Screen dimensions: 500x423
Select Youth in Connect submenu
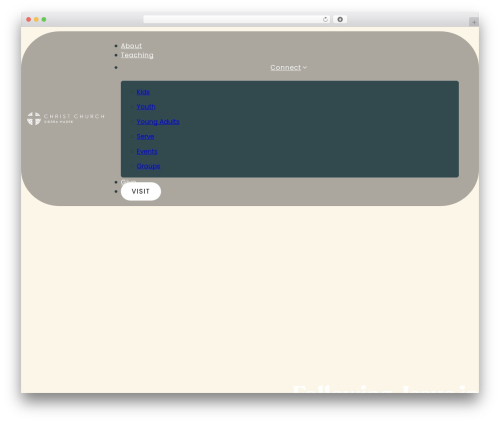146,107
